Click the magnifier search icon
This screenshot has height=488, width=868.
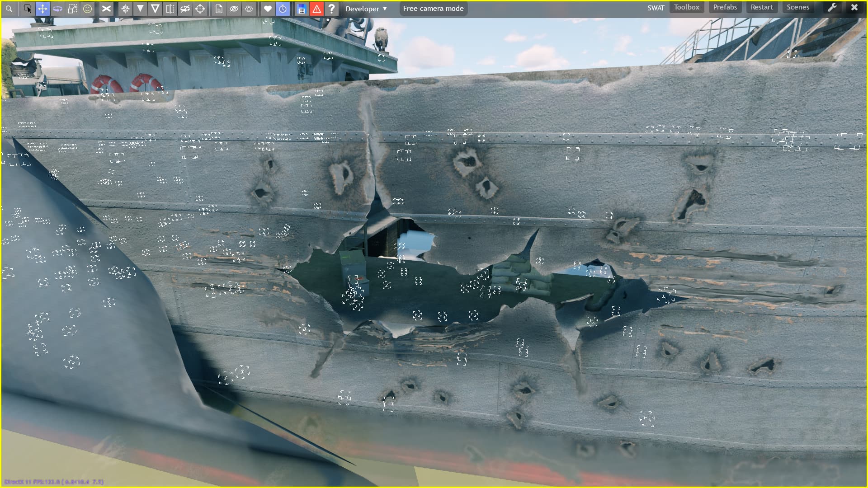(9, 9)
